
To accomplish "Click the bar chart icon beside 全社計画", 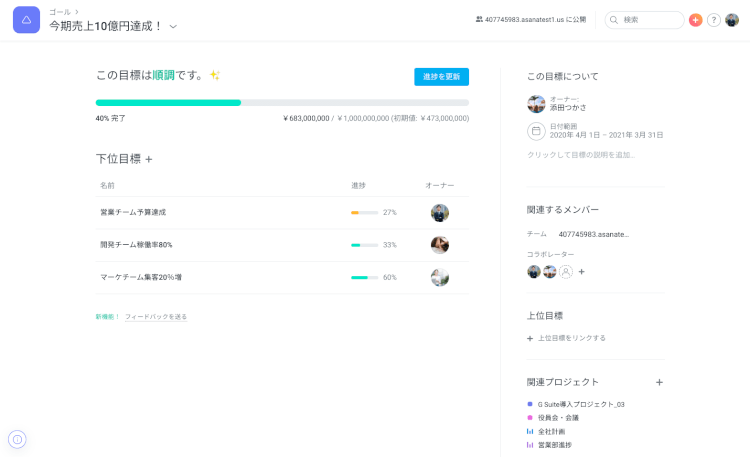I will tap(530, 432).
